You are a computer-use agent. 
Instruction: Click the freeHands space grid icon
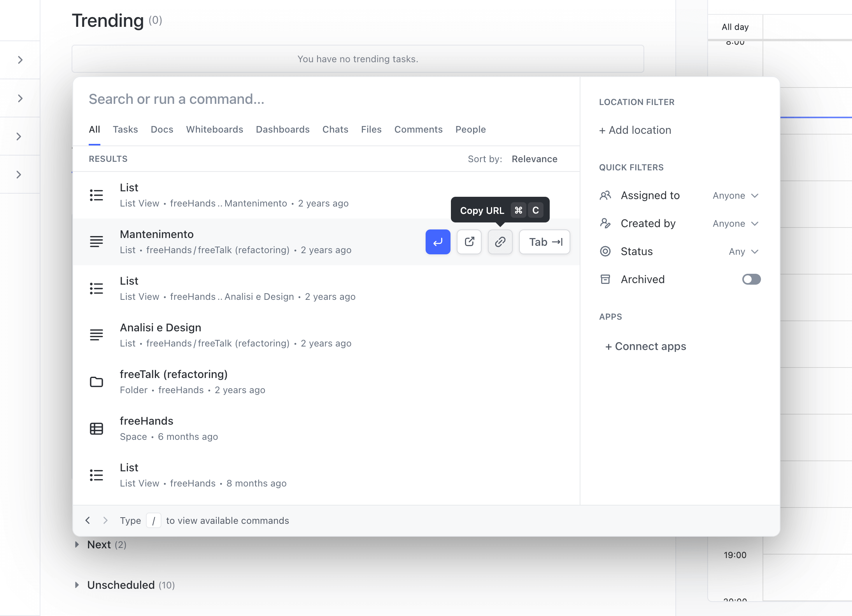tap(96, 429)
